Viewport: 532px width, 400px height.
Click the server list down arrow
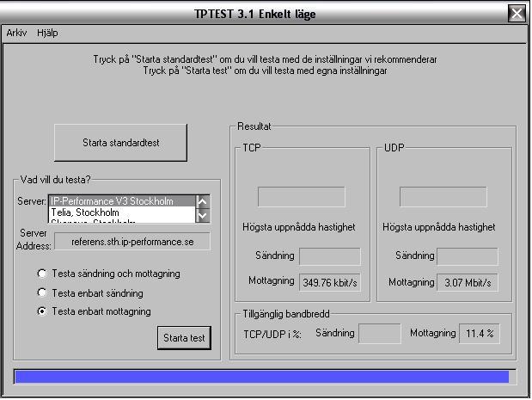tap(203, 216)
